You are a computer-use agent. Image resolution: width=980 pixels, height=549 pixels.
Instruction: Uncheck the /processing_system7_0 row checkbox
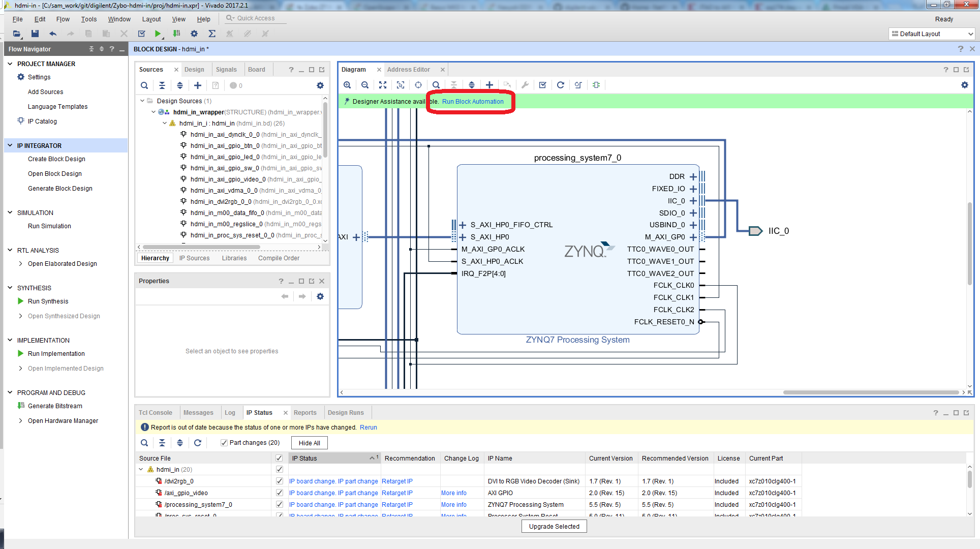[279, 504]
